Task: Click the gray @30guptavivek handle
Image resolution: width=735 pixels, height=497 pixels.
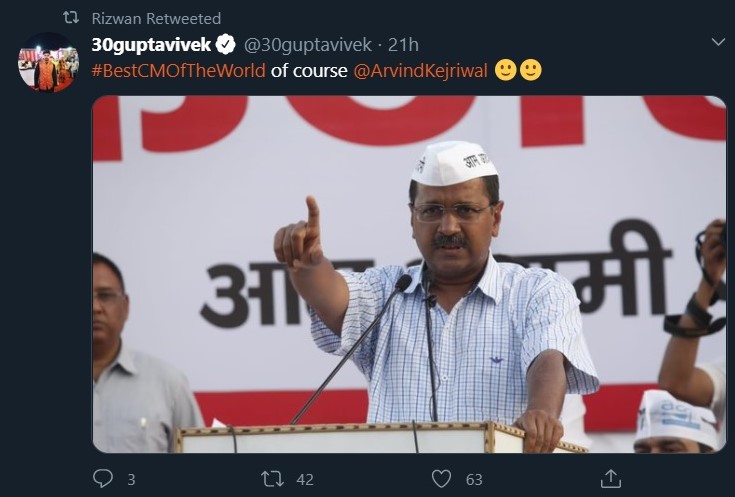Action: coord(308,44)
